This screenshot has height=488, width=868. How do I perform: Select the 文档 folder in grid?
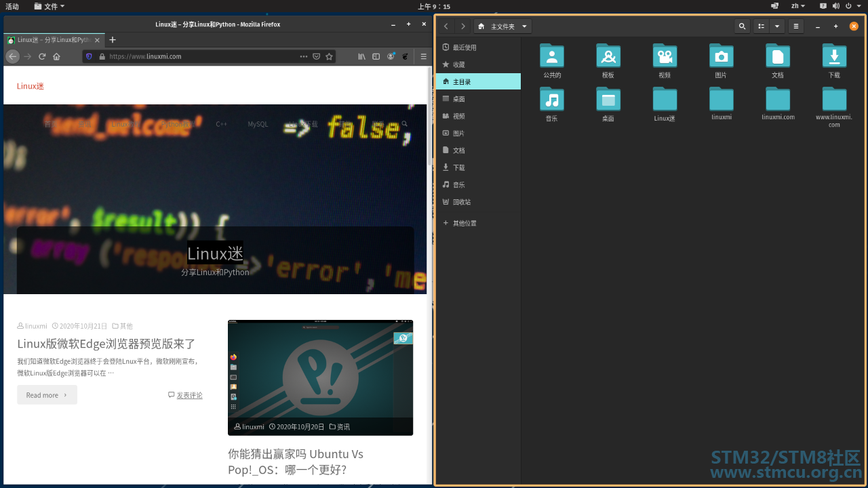pos(778,60)
